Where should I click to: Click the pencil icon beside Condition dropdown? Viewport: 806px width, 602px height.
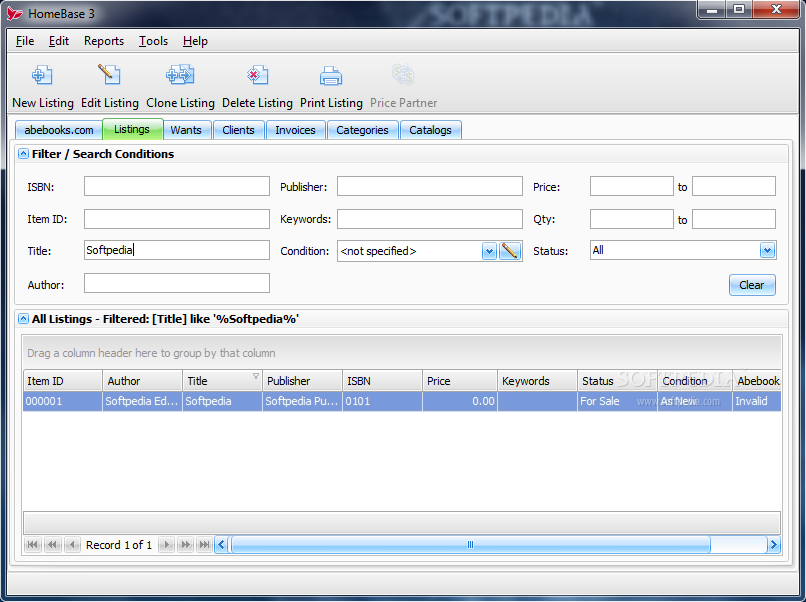(x=510, y=251)
